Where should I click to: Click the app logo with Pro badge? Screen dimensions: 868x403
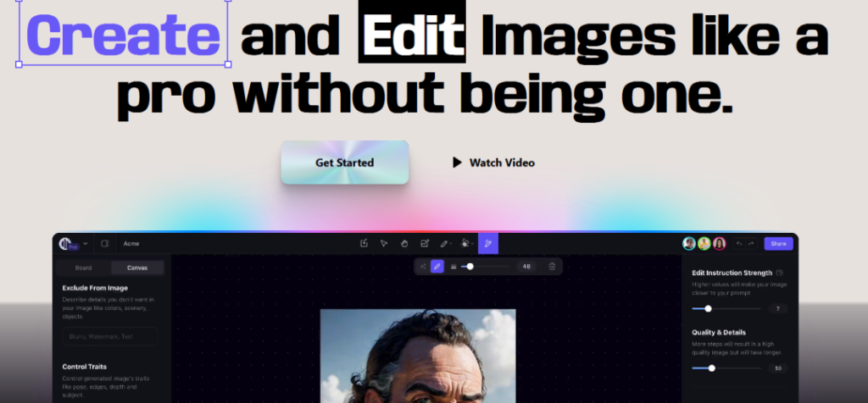click(68, 244)
